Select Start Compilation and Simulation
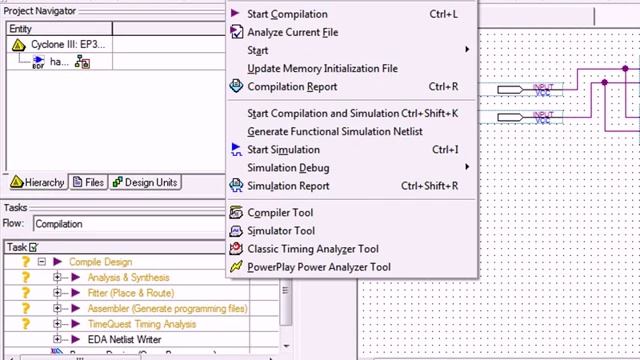Screen dimensions: 640x360 (352, 113)
